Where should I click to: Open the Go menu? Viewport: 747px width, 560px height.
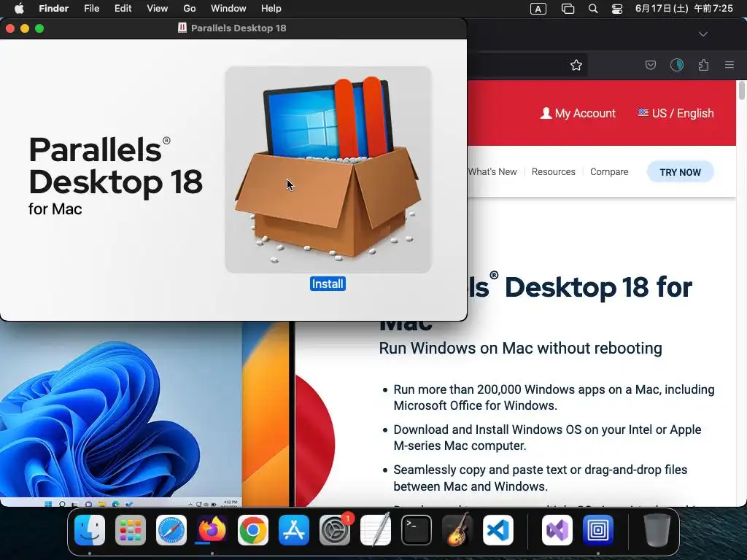pos(190,9)
